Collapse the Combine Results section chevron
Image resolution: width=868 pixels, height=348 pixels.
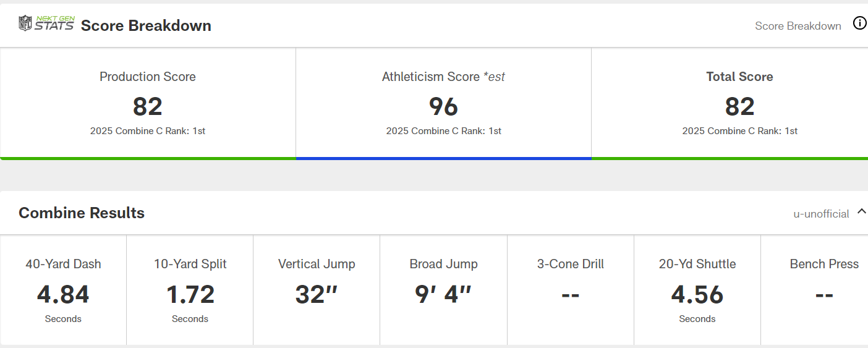pyautogui.click(x=861, y=212)
